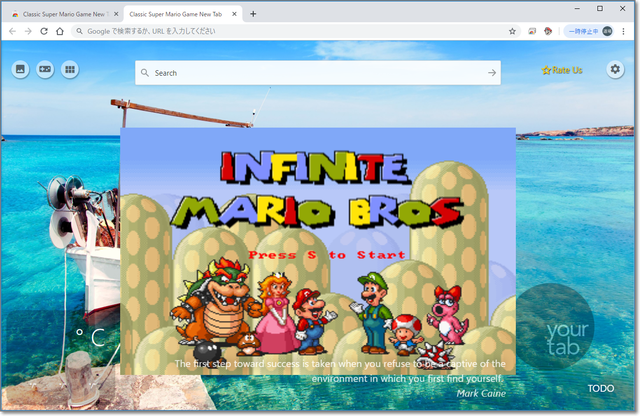Click the search submit arrow
Screen dimensions: 640x416
(x=491, y=73)
